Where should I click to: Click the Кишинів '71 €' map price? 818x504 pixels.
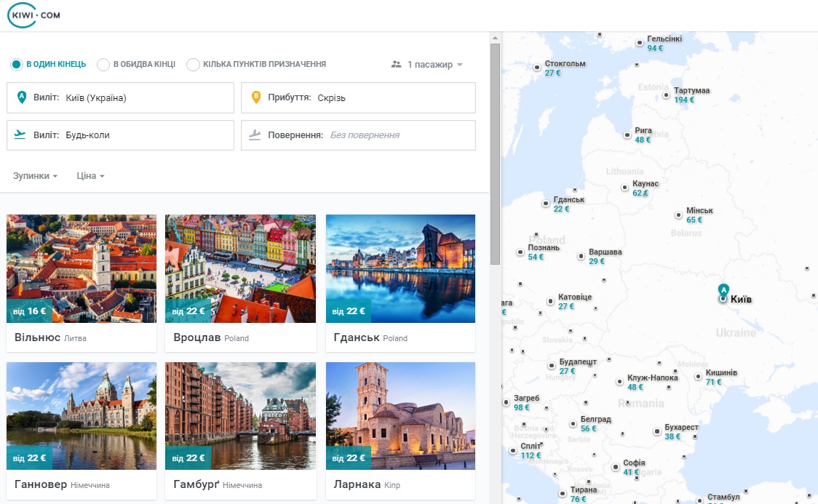tap(714, 382)
